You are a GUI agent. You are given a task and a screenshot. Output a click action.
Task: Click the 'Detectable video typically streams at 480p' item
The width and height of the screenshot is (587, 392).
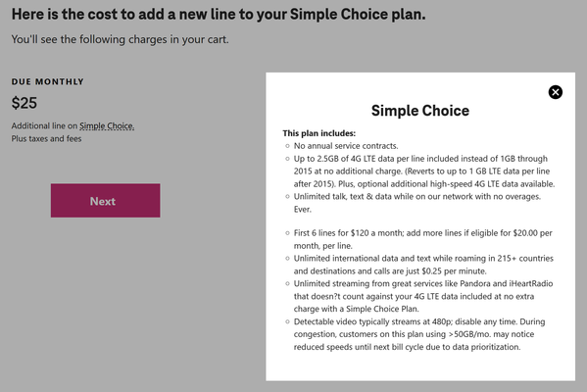pyautogui.click(x=419, y=334)
